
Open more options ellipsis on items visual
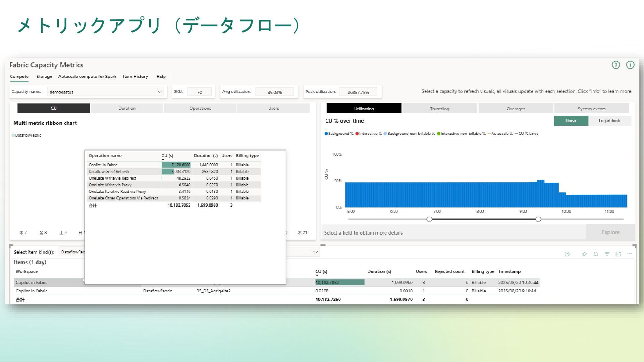(630, 254)
